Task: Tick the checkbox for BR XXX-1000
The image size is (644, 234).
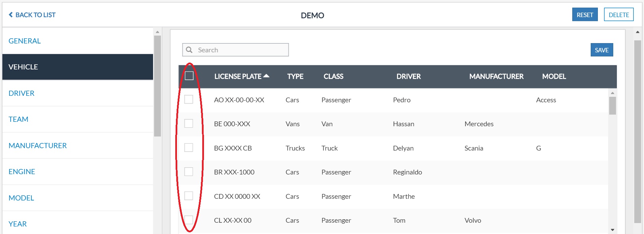Action: click(x=189, y=172)
